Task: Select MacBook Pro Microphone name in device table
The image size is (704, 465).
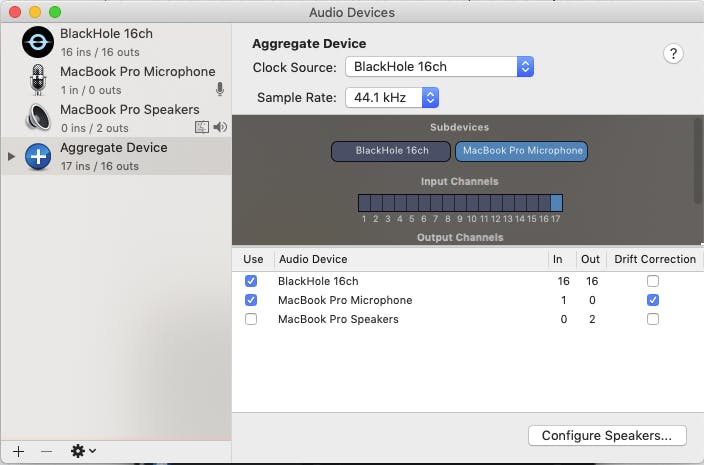Action: point(345,300)
